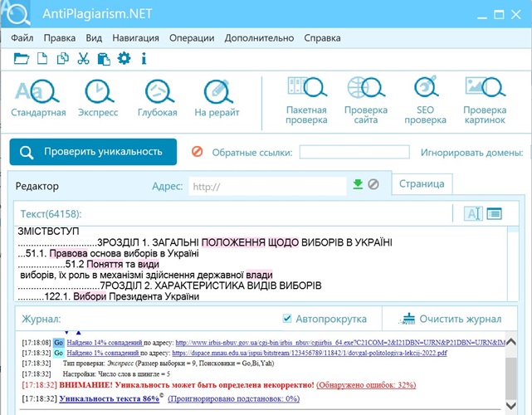The image size is (532, 415).
Task: Switch to browser view mode icon
Action: 494,214
